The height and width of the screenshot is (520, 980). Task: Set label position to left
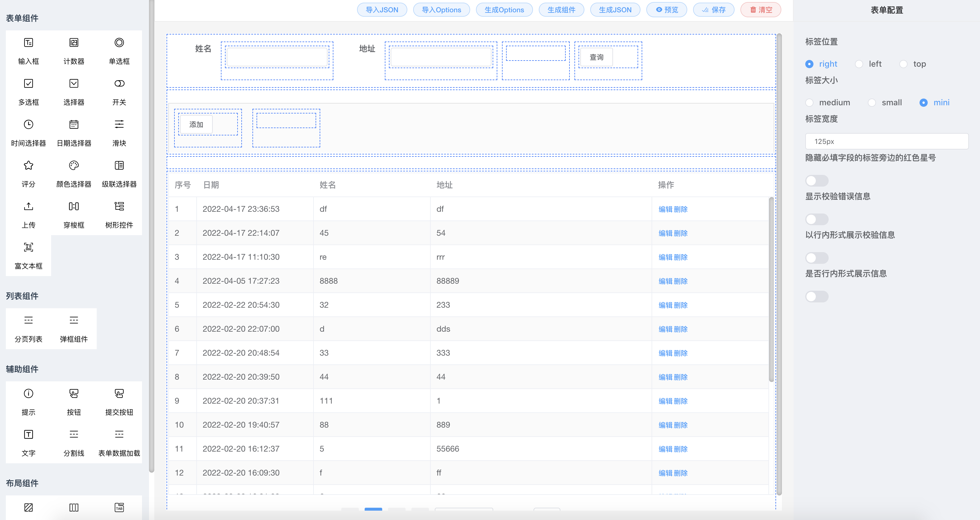859,64
